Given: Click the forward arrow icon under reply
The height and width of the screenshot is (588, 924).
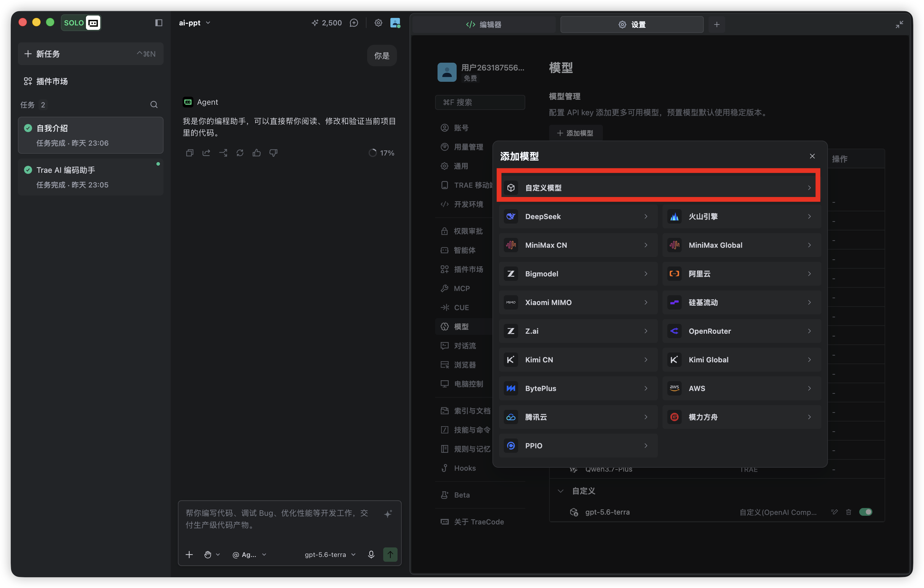Looking at the screenshot, I should coord(223,153).
